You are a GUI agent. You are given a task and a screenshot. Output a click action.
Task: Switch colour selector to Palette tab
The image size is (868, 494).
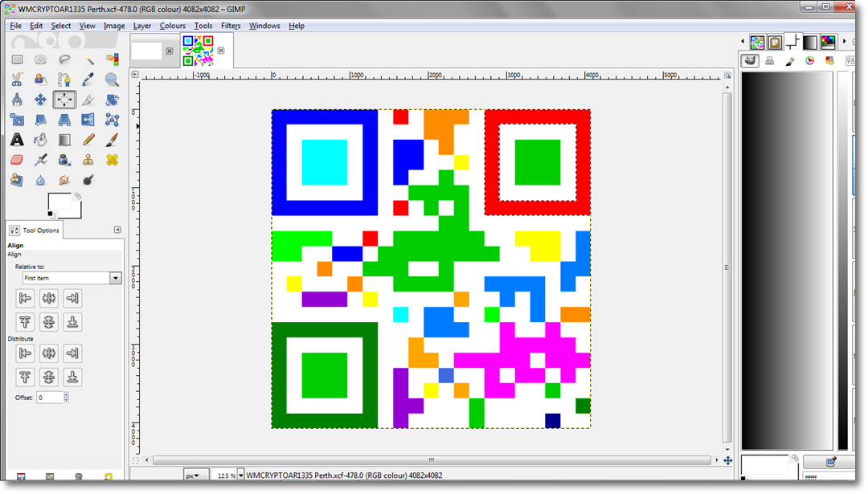coord(829,61)
